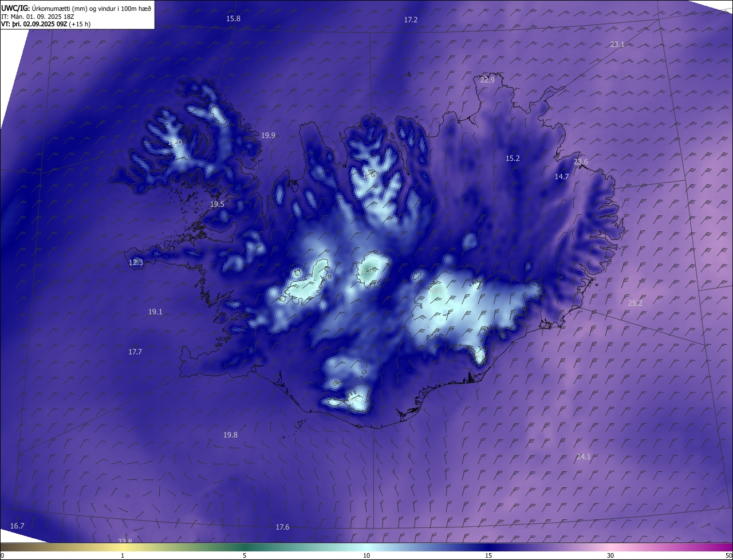The width and height of the screenshot is (733, 560).
Task: Click the 22.9 value on the northeast peninsula
Action: tap(487, 80)
